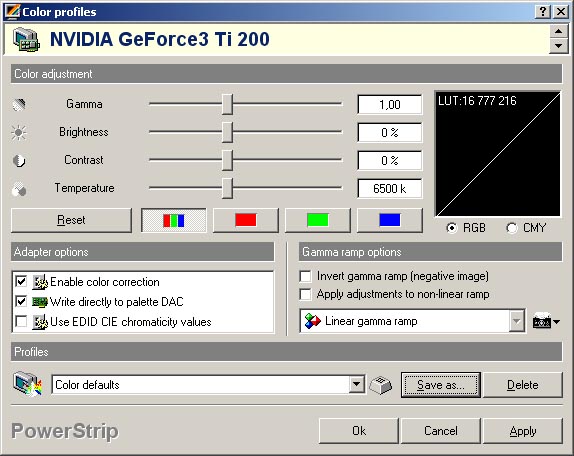Select the blue channel button
The height and width of the screenshot is (456, 574).
point(390,220)
